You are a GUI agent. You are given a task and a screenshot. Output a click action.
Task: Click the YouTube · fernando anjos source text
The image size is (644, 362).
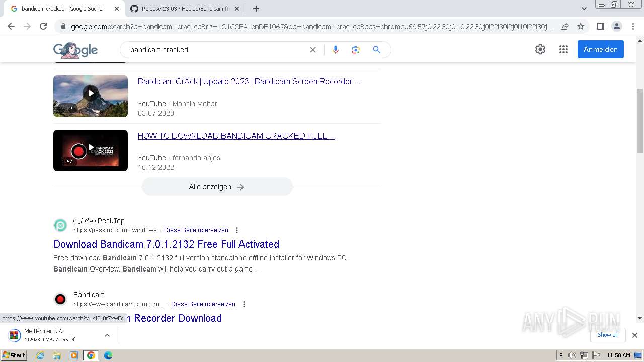[179, 158]
